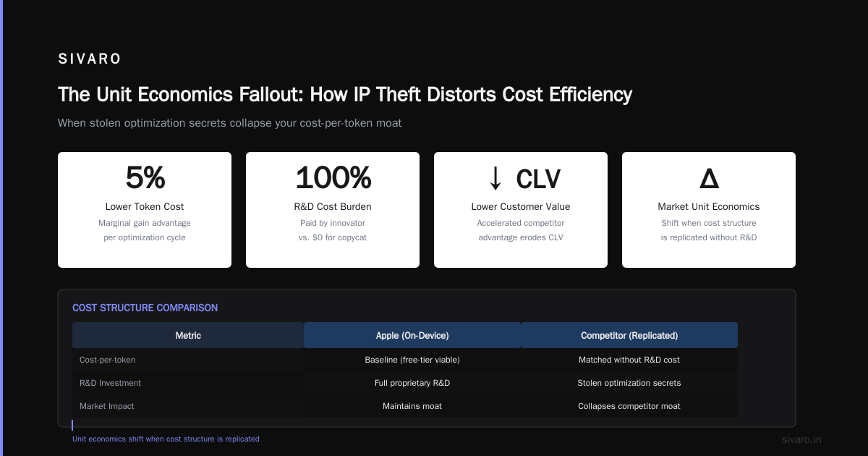Click 'Stolen optimization secrets' cell
This screenshot has height=456, width=868.
(x=629, y=383)
